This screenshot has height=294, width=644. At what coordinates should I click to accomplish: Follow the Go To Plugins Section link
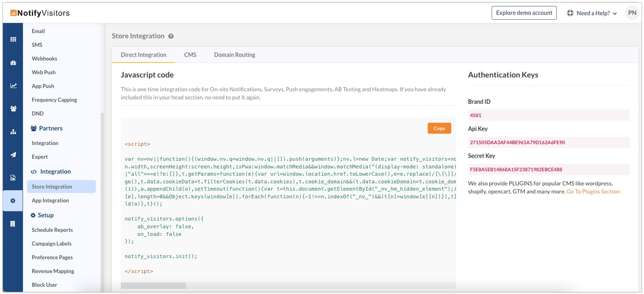coord(593,191)
